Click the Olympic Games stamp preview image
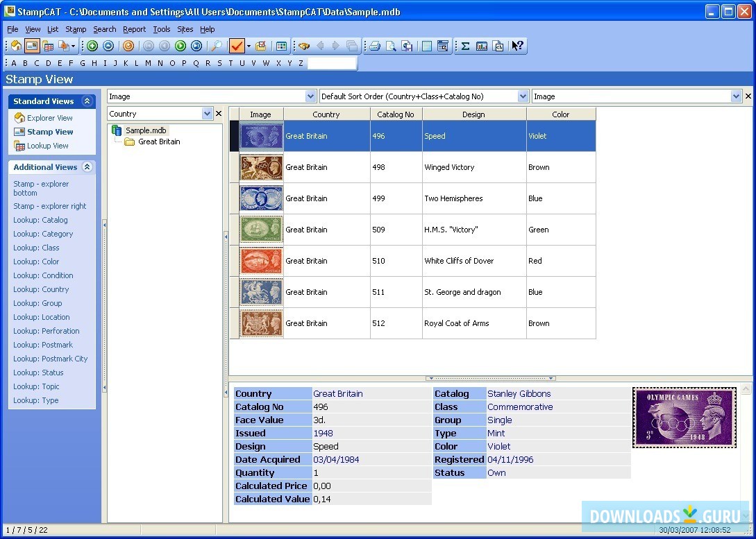Image resolution: width=756 pixels, height=539 pixels. pyautogui.click(x=684, y=418)
